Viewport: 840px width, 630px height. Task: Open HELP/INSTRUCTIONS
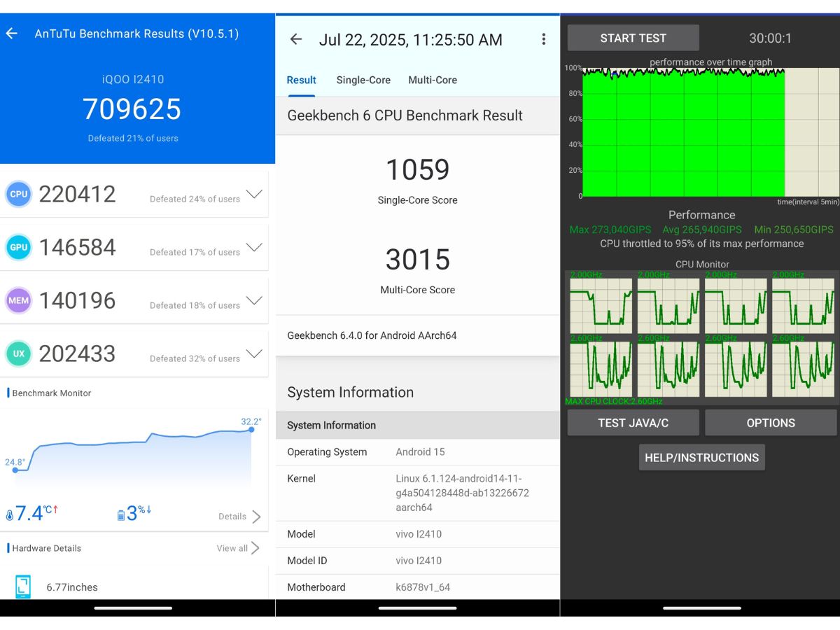pos(701,457)
